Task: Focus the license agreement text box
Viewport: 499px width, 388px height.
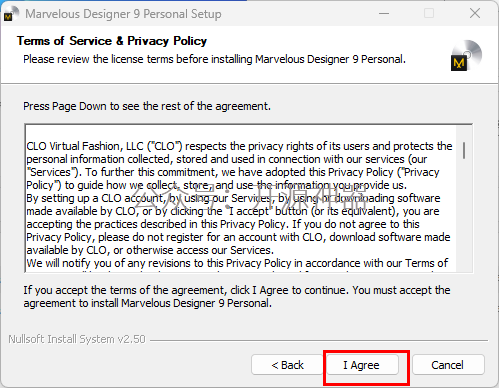Action: coord(248,198)
